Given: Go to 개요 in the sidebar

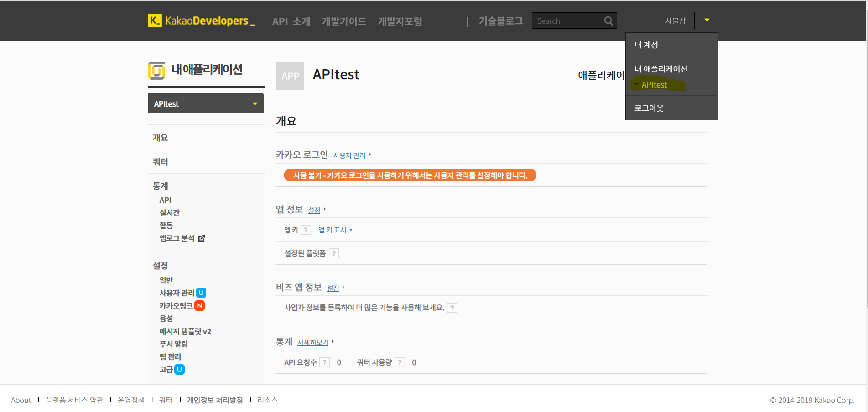Looking at the screenshot, I should 160,138.
